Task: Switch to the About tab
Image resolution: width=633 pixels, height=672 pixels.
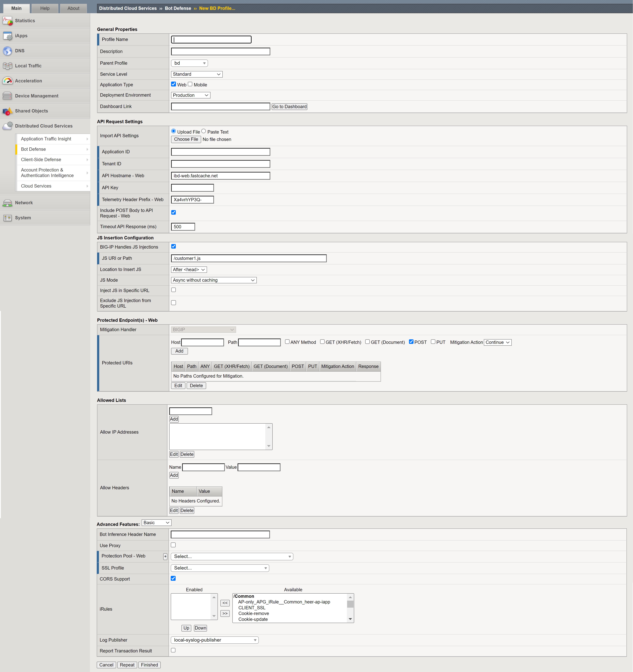Action: (73, 9)
